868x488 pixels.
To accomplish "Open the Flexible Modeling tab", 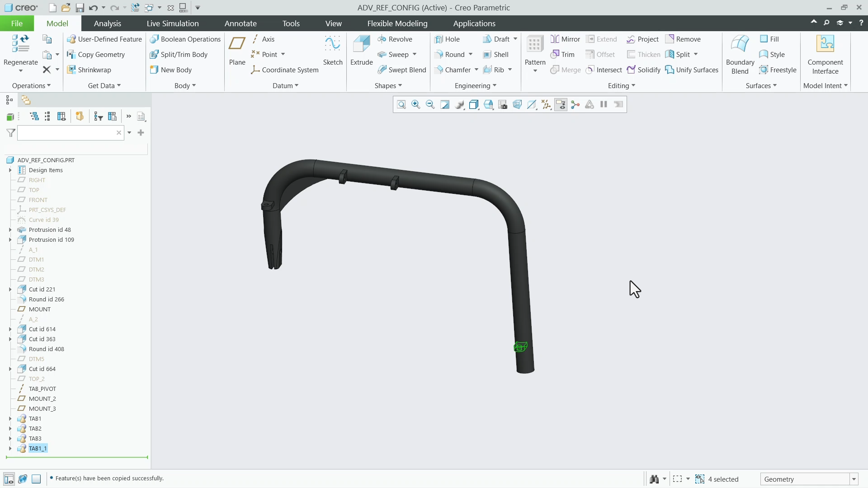I will [397, 23].
